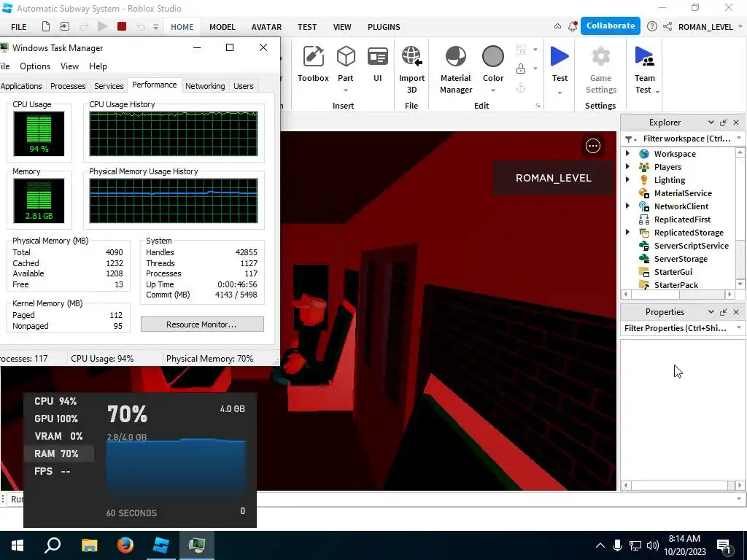Click the ROMAN_LEVEL account name
The width and height of the screenshot is (747, 560).
pos(705,27)
